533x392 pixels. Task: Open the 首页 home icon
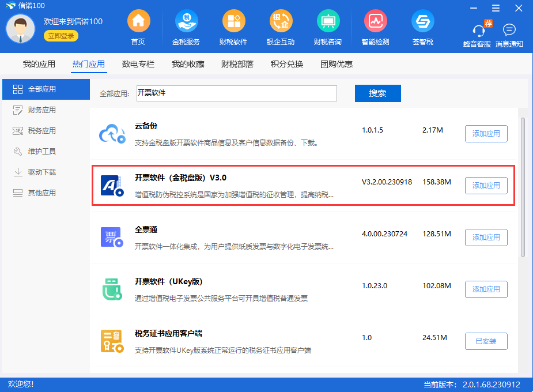pyautogui.click(x=138, y=21)
